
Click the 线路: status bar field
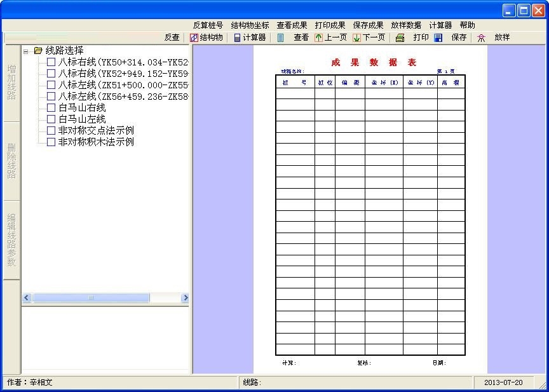tap(356, 382)
